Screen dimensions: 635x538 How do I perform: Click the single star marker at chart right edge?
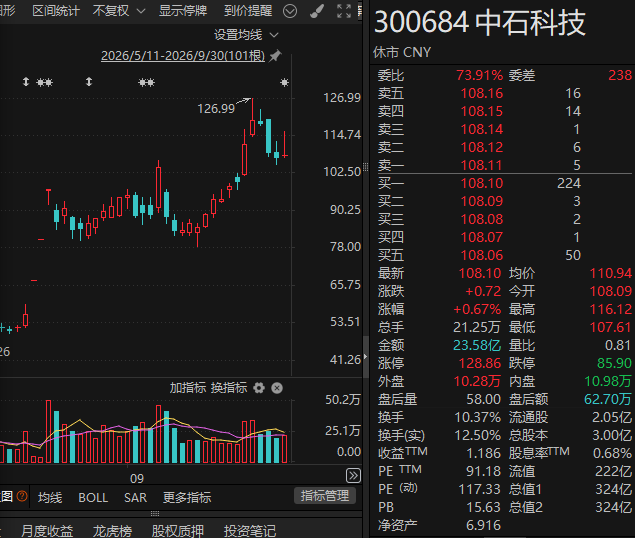click(x=284, y=83)
